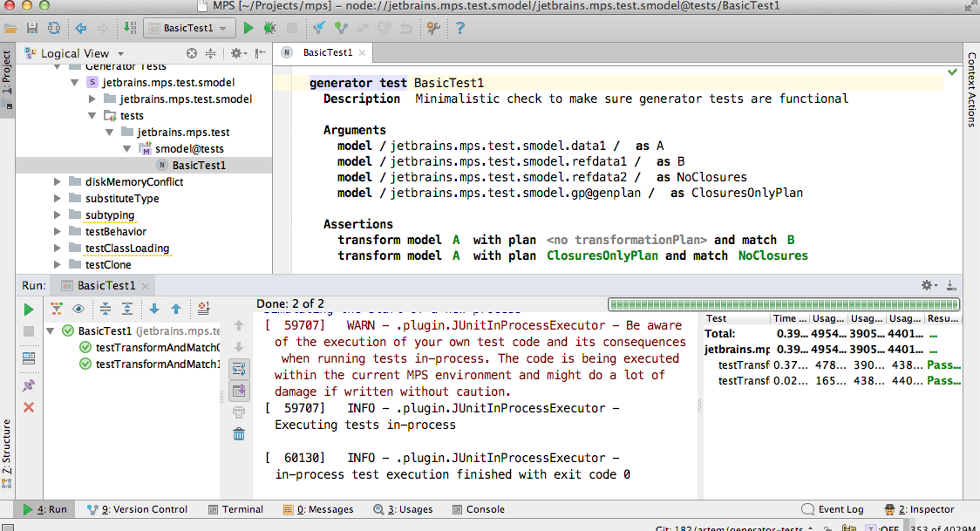Collapse all in the Logical View pane
This screenshot has height=531, width=980.
click(211, 54)
